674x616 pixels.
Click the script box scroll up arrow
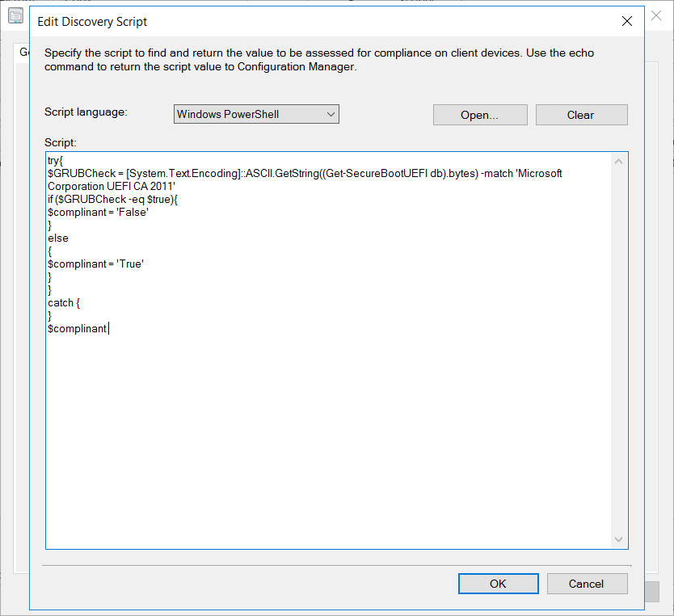click(x=619, y=161)
